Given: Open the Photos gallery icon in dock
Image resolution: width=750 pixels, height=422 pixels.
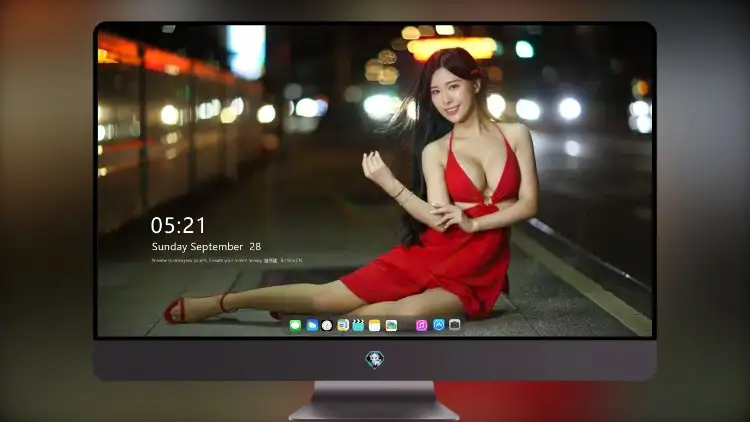Looking at the screenshot, I should (391, 325).
